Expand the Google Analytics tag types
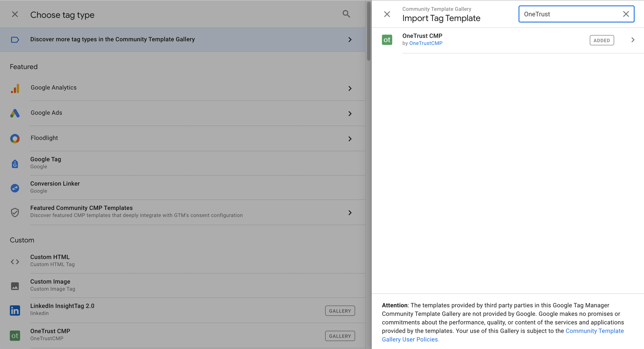644x349 pixels. [x=350, y=89]
